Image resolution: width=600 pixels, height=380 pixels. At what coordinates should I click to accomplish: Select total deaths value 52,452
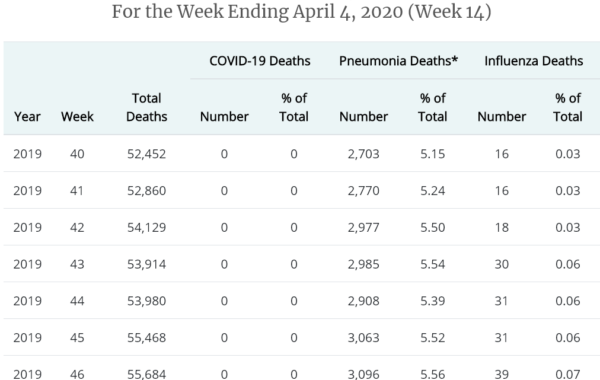coord(147,154)
